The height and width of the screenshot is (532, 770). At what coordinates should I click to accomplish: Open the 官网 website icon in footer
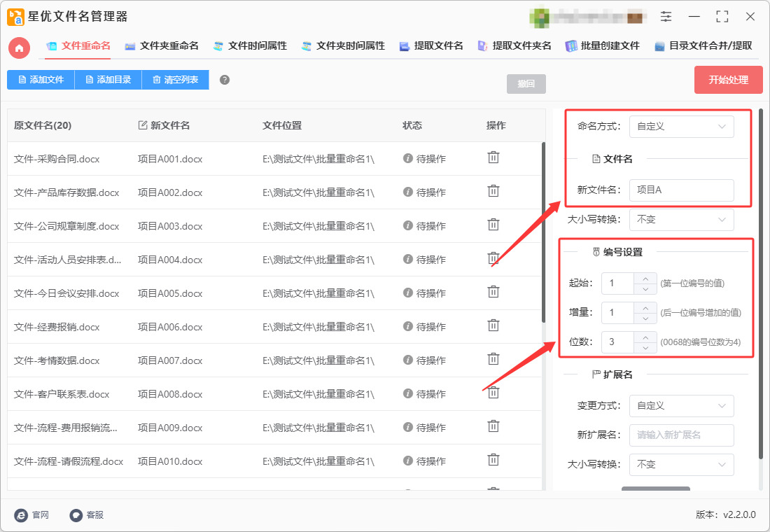[x=21, y=514]
